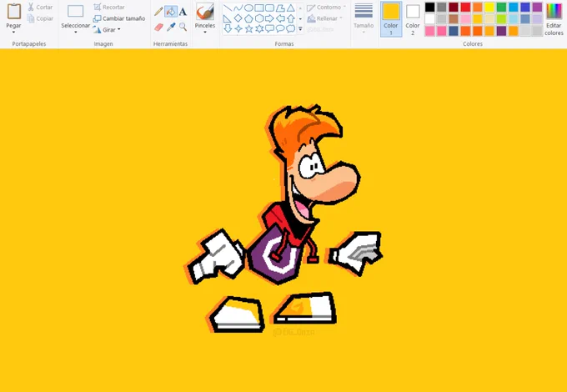The height and width of the screenshot is (392, 567).
Task: Pick the lime green palette swatch
Action: pos(502,19)
